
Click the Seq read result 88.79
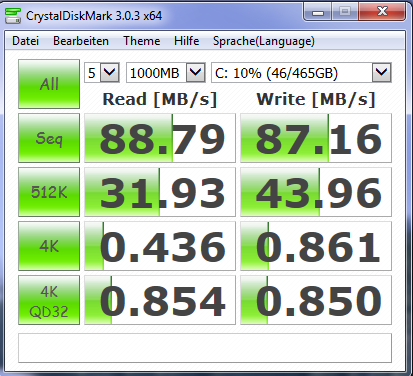tap(160, 138)
